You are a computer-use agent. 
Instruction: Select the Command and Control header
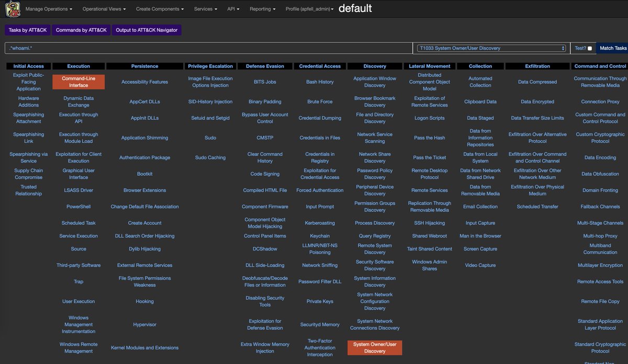[x=600, y=66]
